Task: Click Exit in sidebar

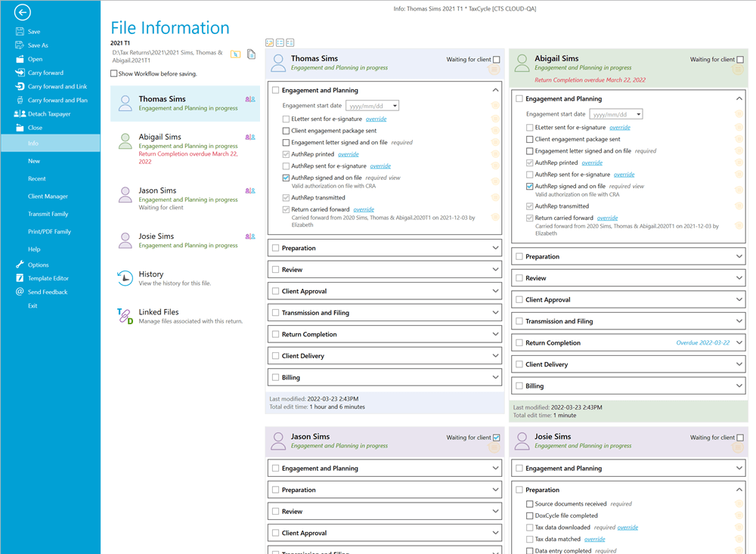Action: click(33, 305)
